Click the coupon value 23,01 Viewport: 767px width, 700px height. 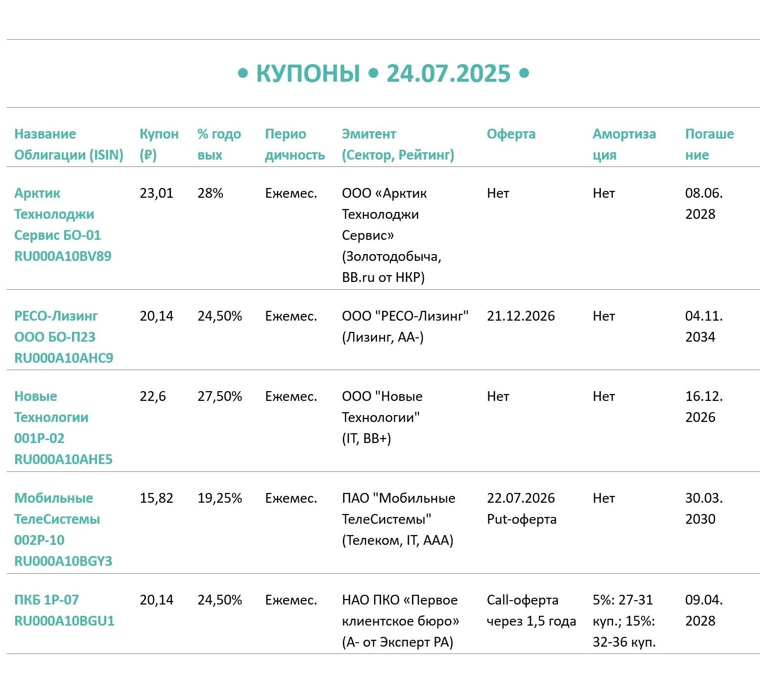[x=156, y=193]
